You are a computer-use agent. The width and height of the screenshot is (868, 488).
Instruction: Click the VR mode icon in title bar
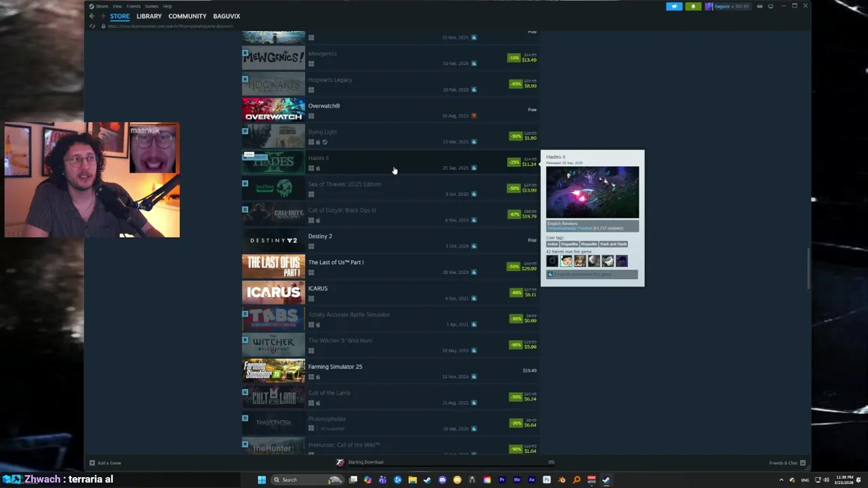(759, 6)
